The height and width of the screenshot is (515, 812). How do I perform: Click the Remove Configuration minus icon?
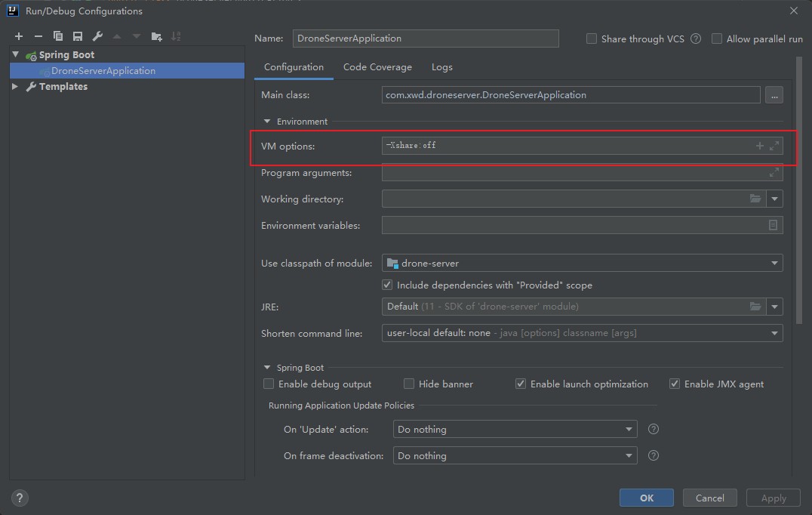[38, 36]
